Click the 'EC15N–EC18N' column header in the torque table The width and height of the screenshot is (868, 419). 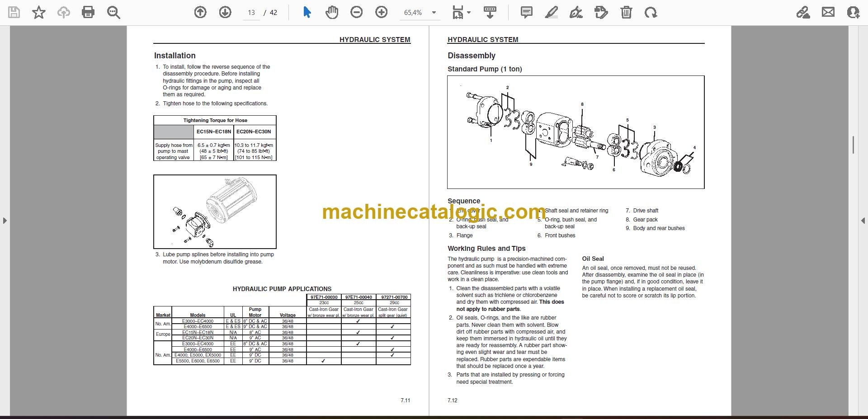coord(214,132)
